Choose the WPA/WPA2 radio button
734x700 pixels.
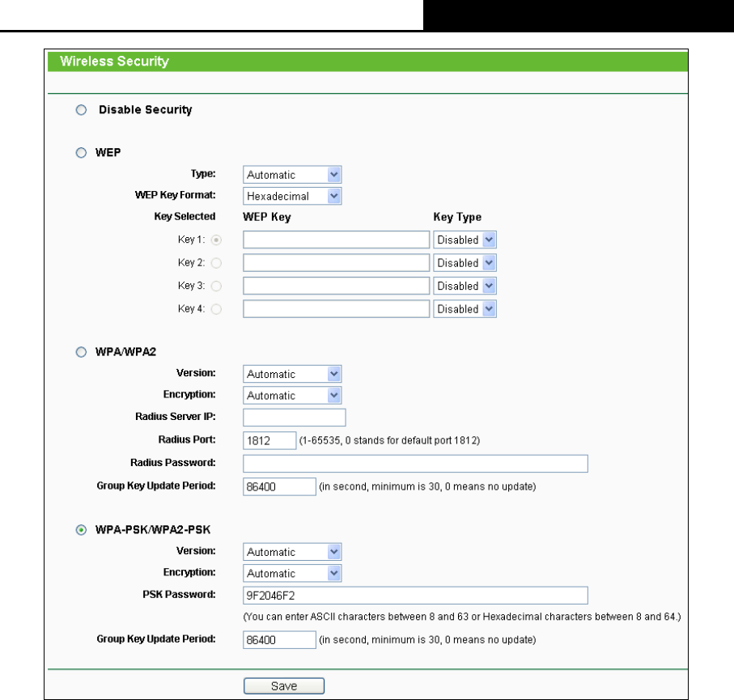coord(81,352)
